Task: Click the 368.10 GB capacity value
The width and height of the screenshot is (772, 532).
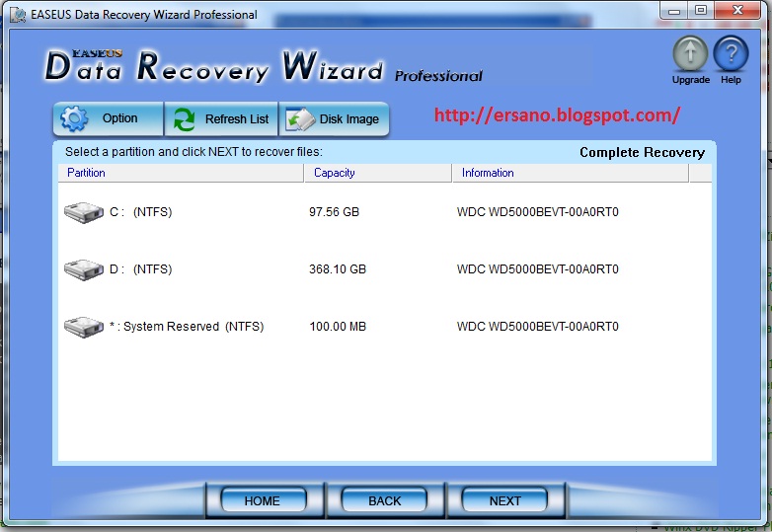Action: click(x=338, y=269)
